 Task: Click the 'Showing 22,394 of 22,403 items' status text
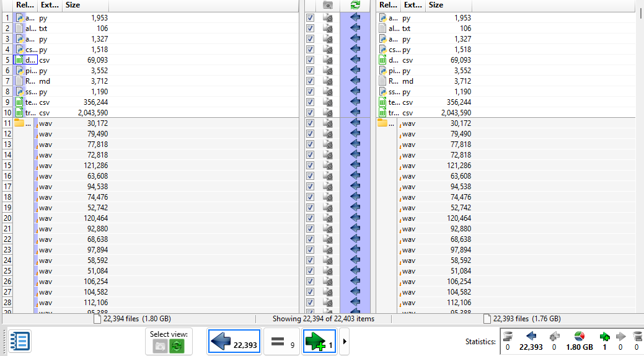(323, 319)
